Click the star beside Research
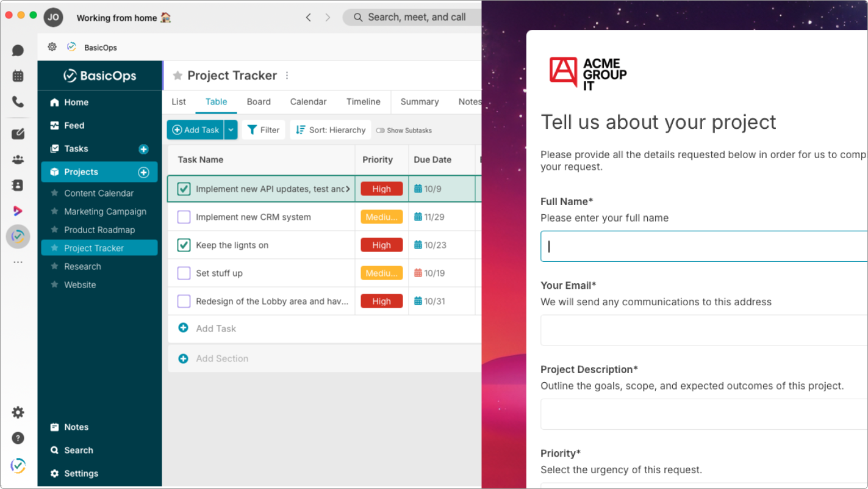This screenshot has width=868, height=489. (x=54, y=266)
